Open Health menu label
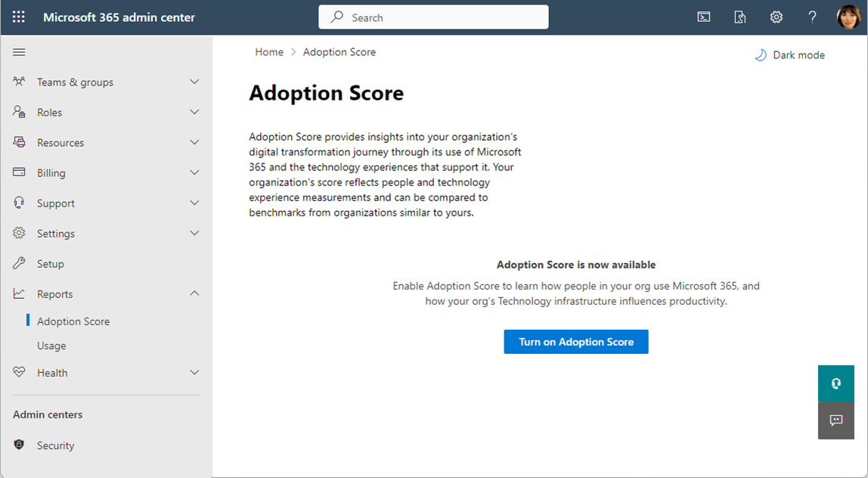Viewport: 868px width, 478px height. [x=52, y=373]
